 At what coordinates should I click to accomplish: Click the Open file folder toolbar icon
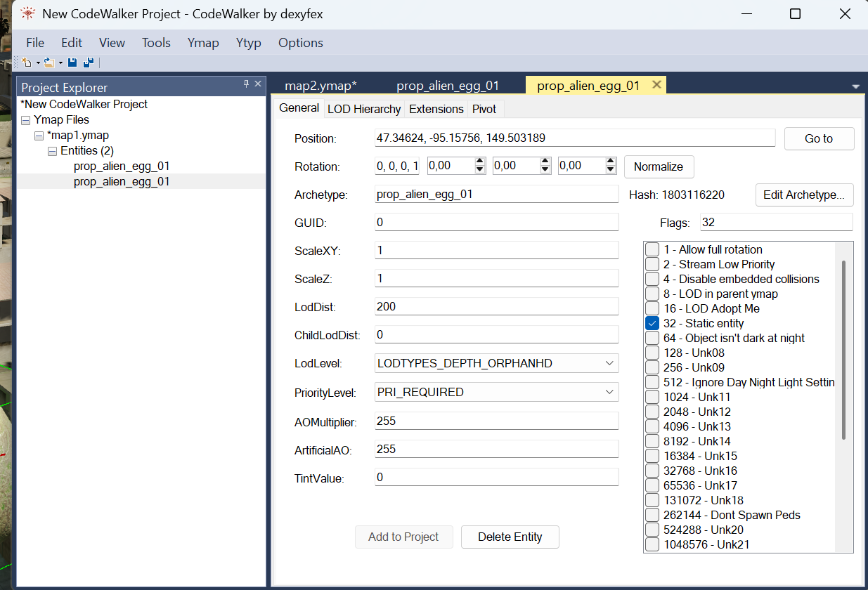tap(48, 63)
